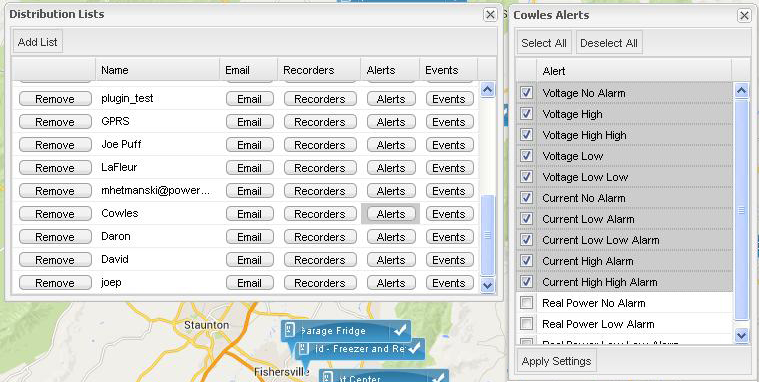Select the joep name cell
The image size is (759, 382).
point(158,282)
